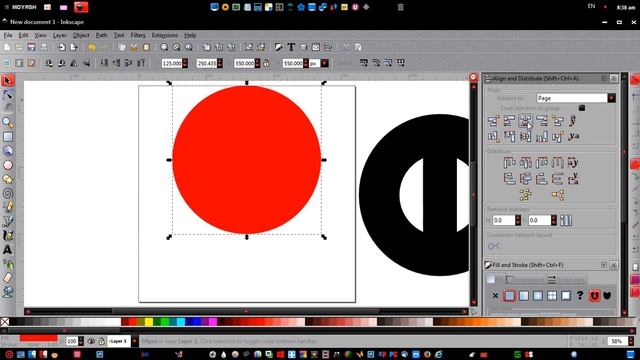Select the Calligraphy tool

pos(8,236)
